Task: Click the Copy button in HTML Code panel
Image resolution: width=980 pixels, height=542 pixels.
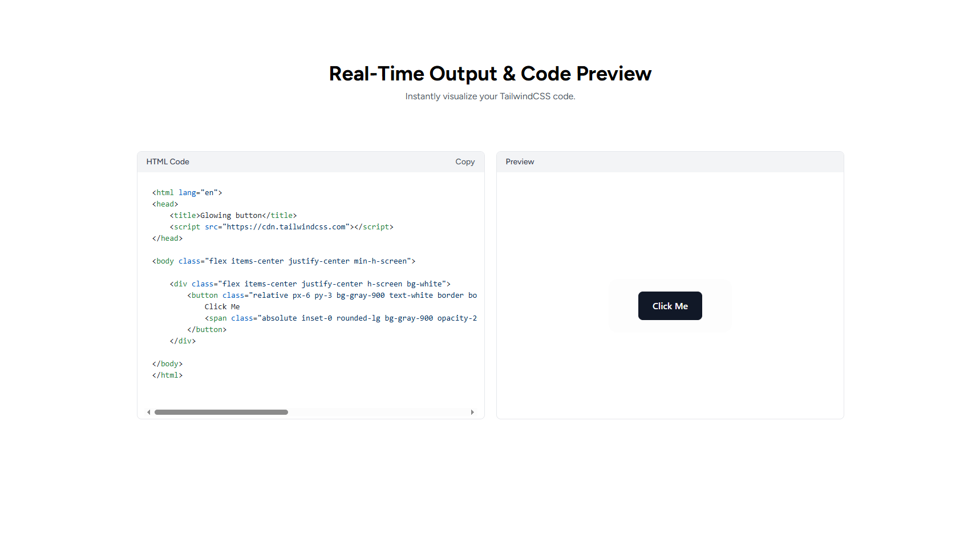Action: point(465,162)
